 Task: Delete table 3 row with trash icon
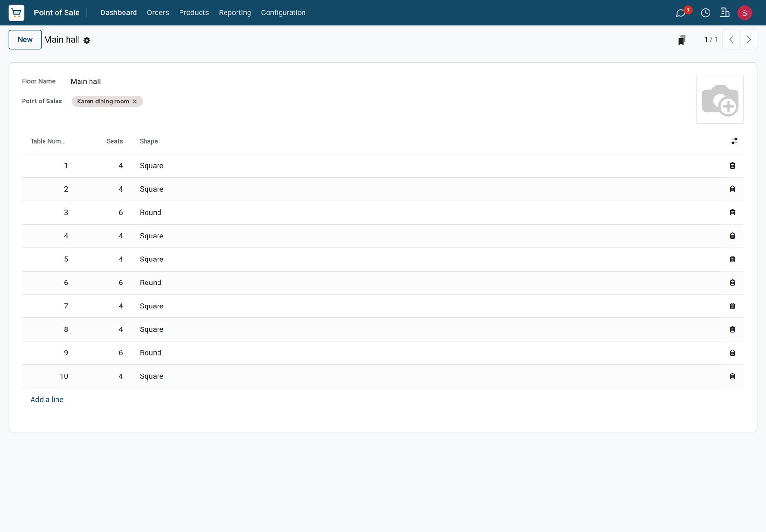click(732, 213)
